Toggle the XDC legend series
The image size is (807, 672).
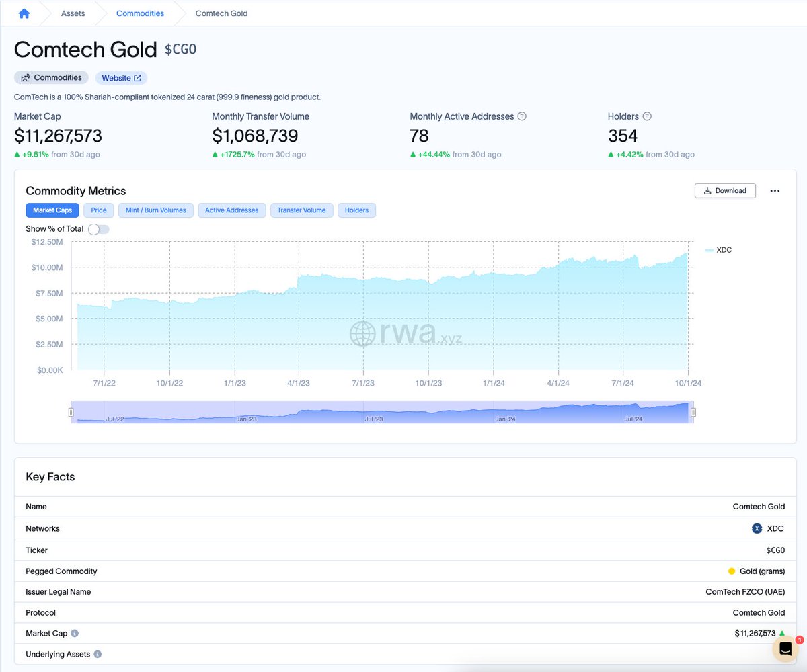pos(718,250)
